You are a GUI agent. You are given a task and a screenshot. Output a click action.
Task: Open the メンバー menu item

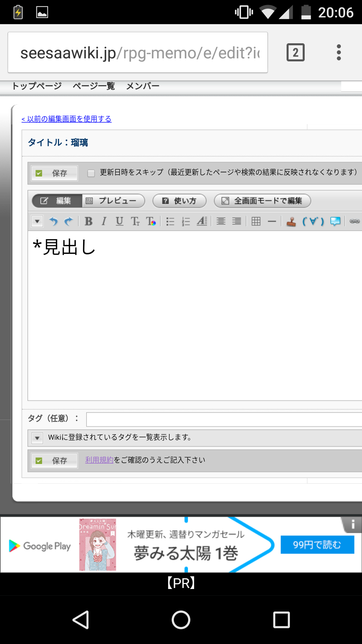click(x=142, y=86)
